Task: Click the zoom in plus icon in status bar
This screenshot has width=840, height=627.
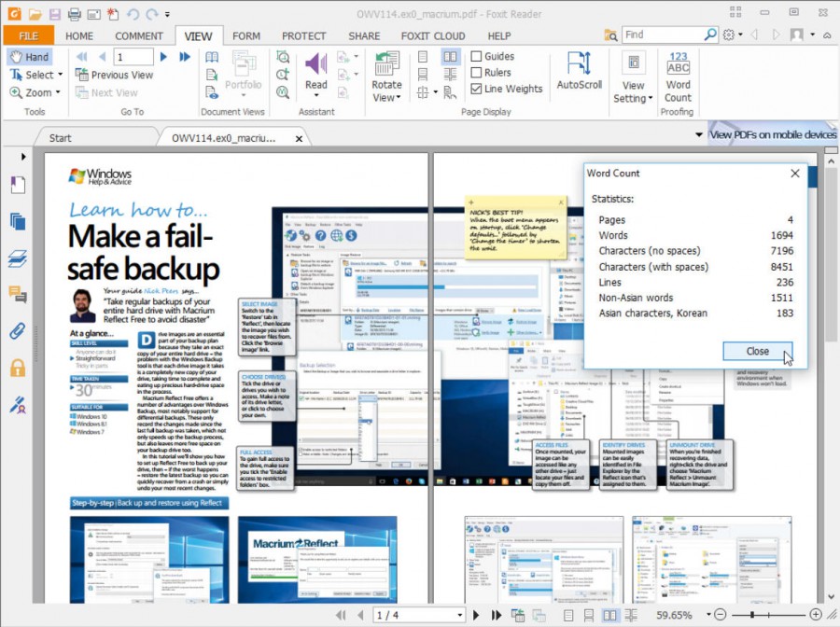Action: [816, 615]
